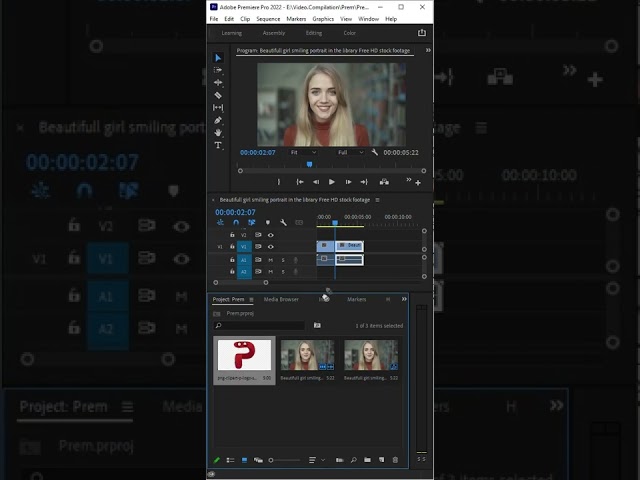
Task: Step forward one frame
Action: click(348, 182)
